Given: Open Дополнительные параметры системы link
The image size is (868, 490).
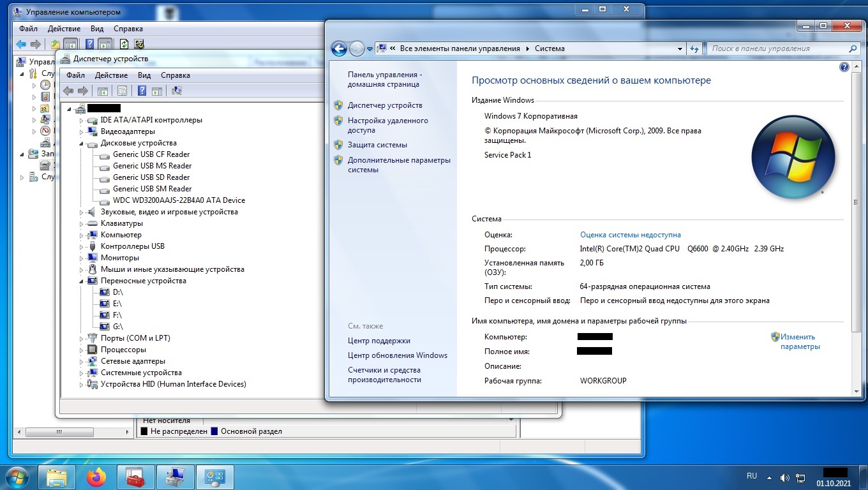Looking at the screenshot, I should [x=399, y=165].
